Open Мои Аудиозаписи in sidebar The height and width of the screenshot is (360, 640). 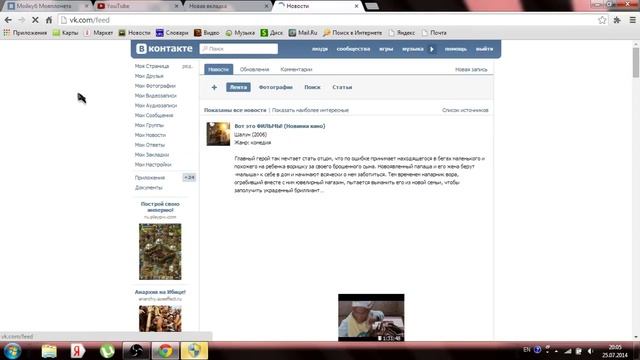point(156,105)
